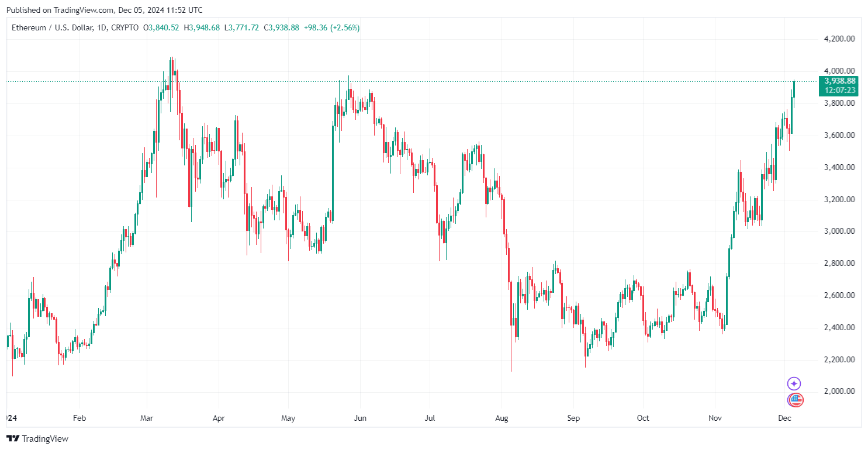Click the Dec label on the time axis
Screen dimensions: 868x450
(x=784, y=418)
